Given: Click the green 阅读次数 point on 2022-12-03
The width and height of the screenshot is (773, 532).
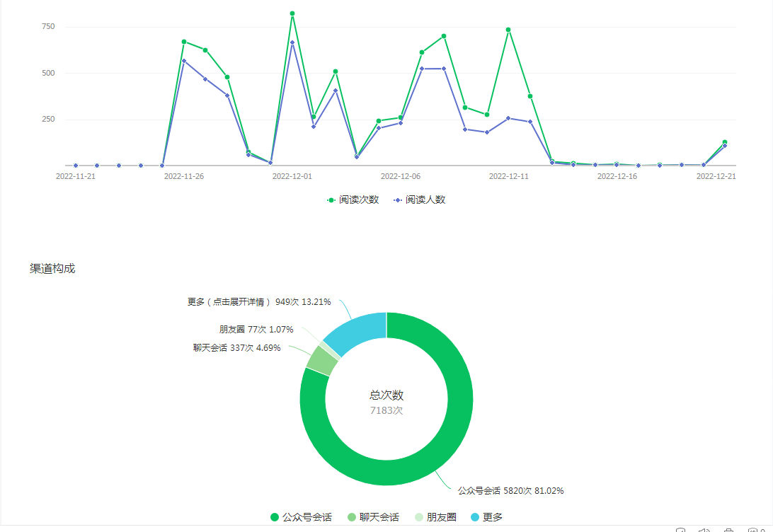Looking at the screenshot, I should 336,71.
